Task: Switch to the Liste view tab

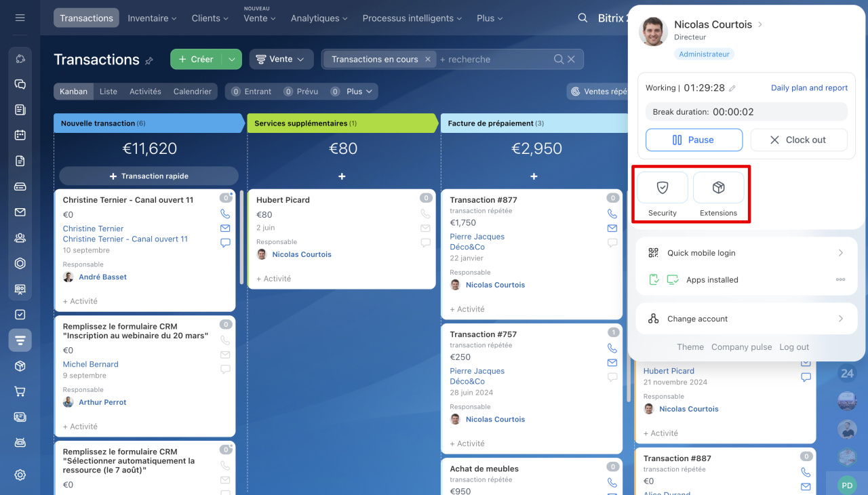Action: click(108, 92)
